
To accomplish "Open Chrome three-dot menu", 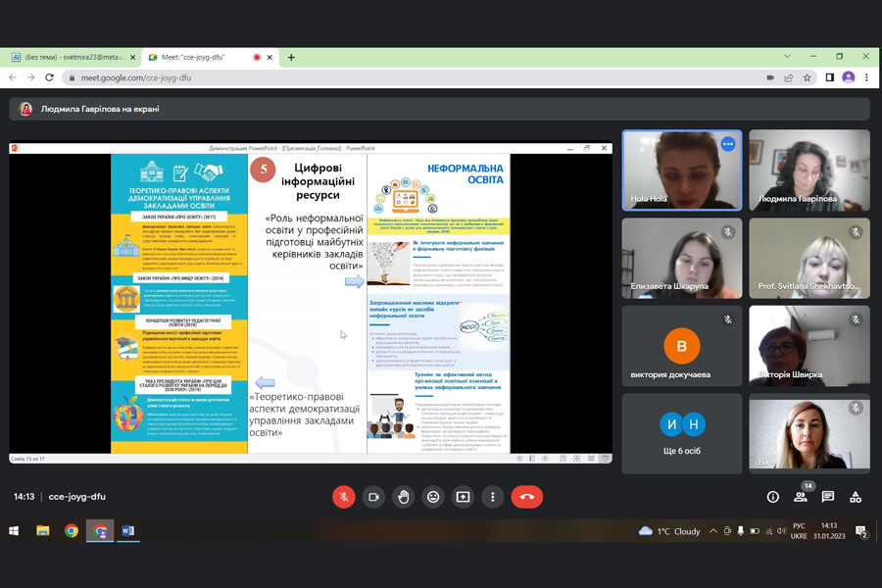I will click(867, 77).
